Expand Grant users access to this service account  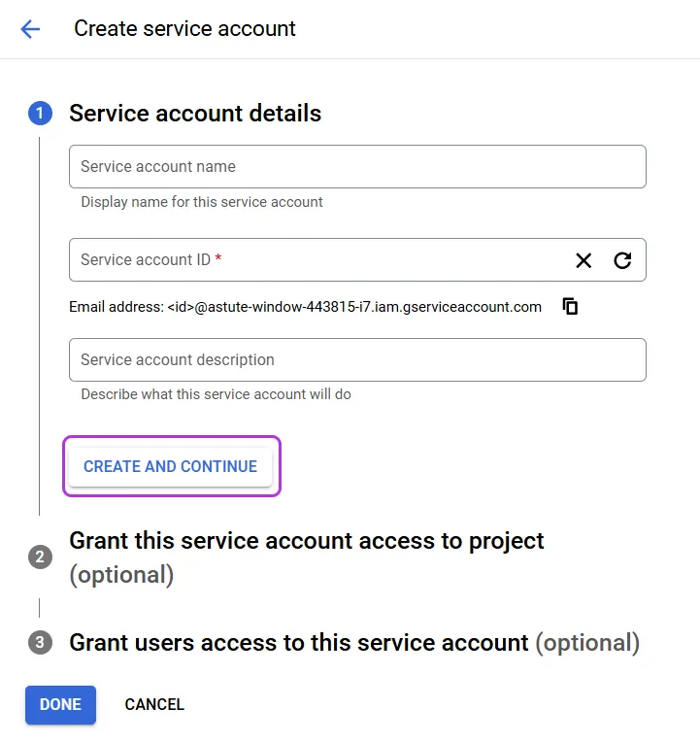point(354,643)
